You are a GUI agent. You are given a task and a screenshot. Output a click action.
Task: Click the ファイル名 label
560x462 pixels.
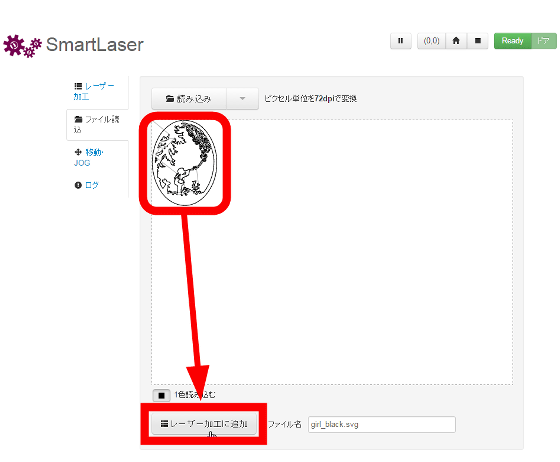[285, 425]
